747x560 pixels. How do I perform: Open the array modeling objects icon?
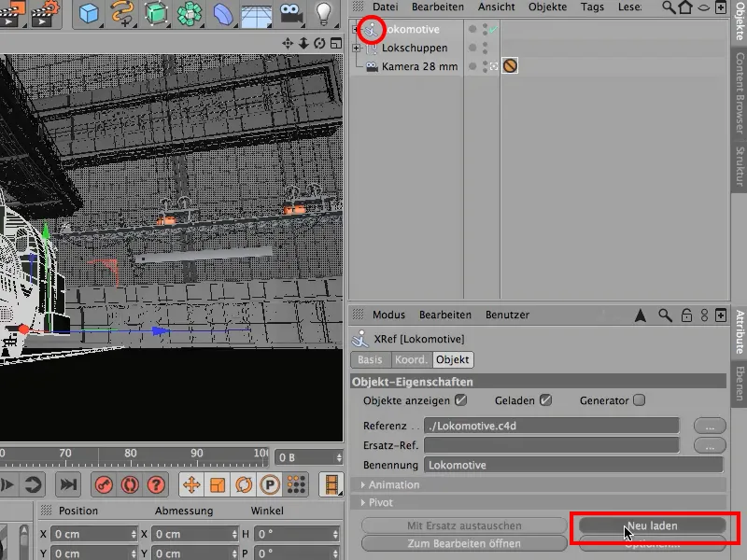(190, 13)
